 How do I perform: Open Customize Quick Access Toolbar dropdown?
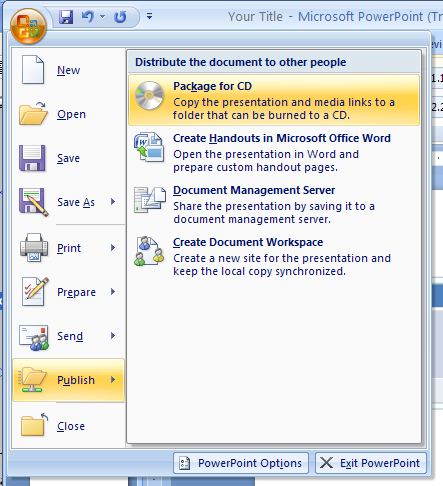[150, 16]
